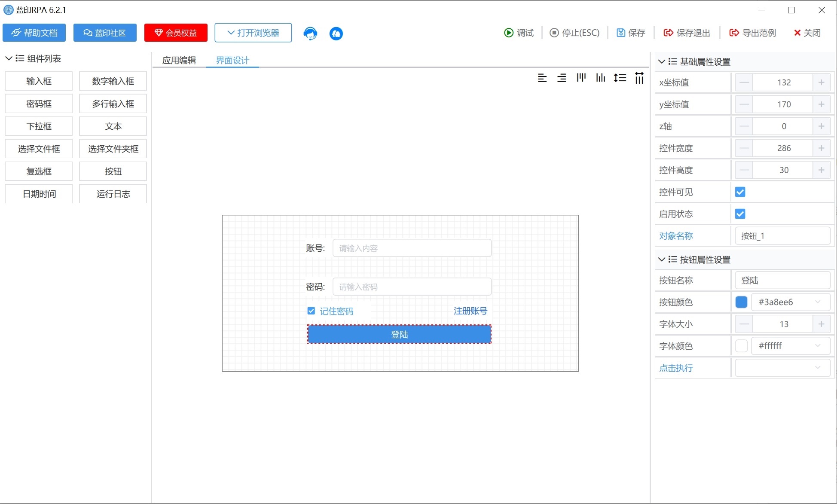Click the blue cloud round icon
The height and width of the screenshot is (504, 837).
click(x=336, y=33)
